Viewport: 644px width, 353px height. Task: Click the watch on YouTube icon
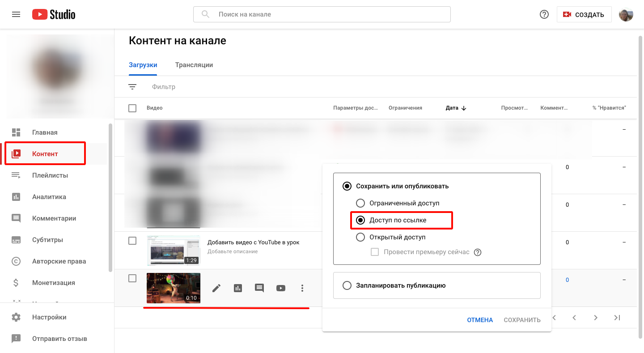(281, 288)
